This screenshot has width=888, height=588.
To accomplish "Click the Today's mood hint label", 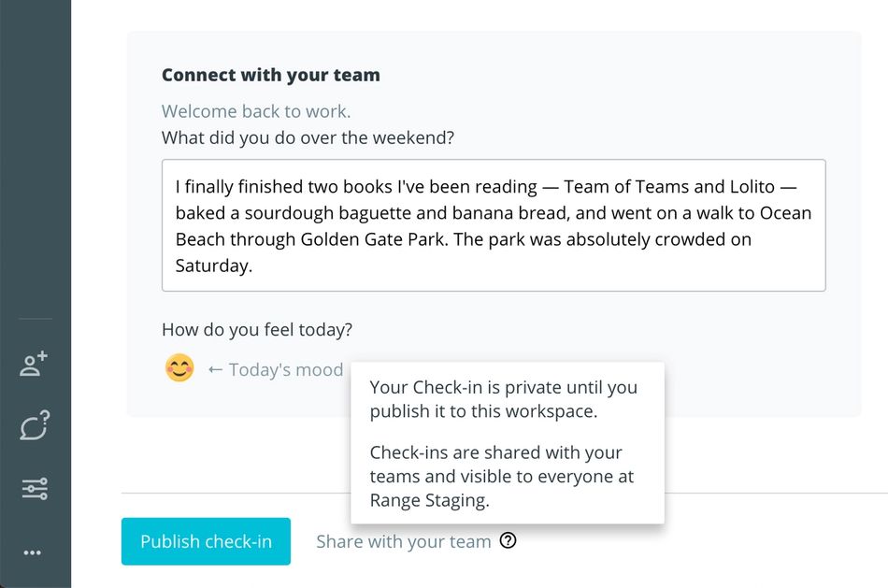I will [x=275, y=370].
